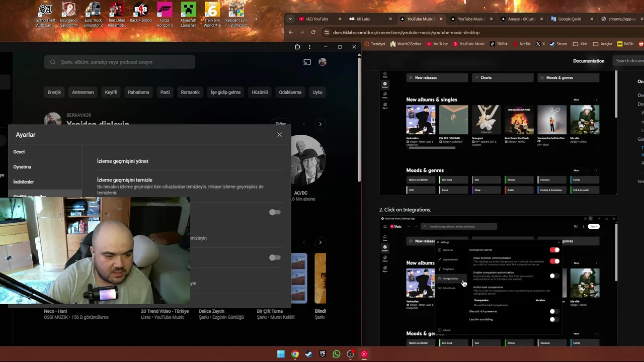Switch to chrome://app-se tab
The height and width of the screenshot is (362, 644).
pos(622,19)
